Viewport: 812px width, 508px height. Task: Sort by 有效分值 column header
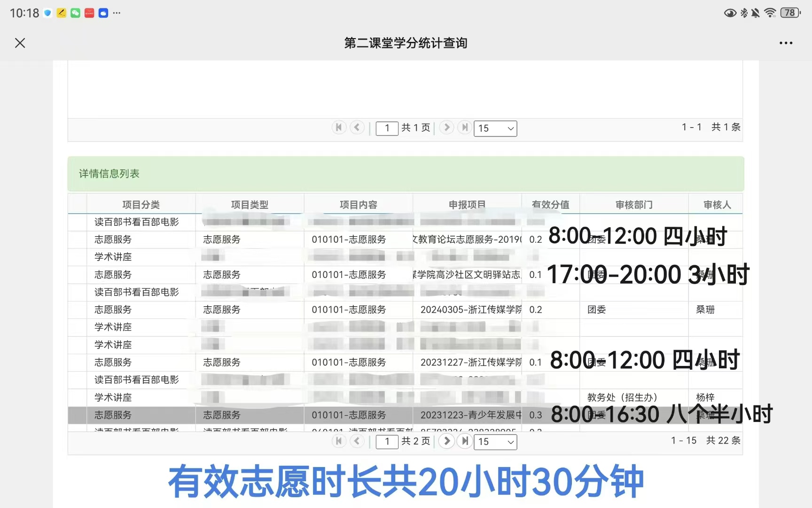coord(550,205)
